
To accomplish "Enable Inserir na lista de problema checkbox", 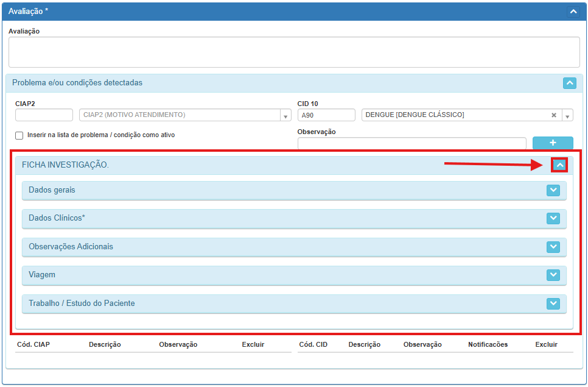I will 19,135.
